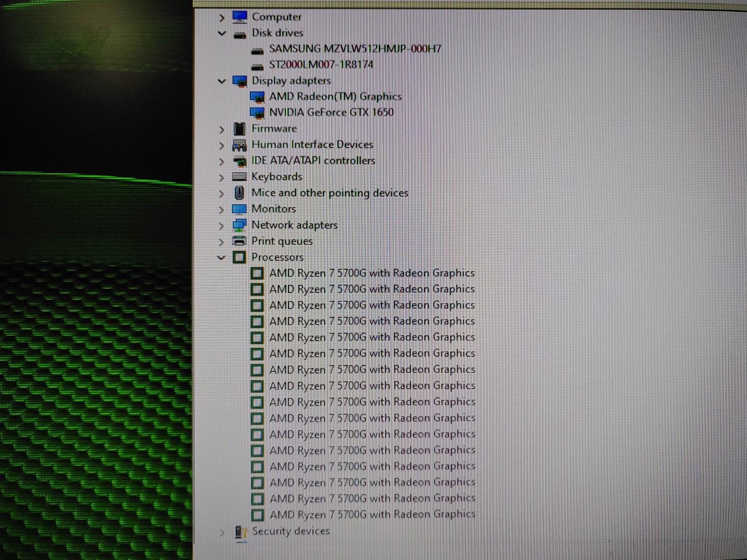Screen dimensions: 747x560
Task: Collapse the Processors node
Action: tap(222, 257)
